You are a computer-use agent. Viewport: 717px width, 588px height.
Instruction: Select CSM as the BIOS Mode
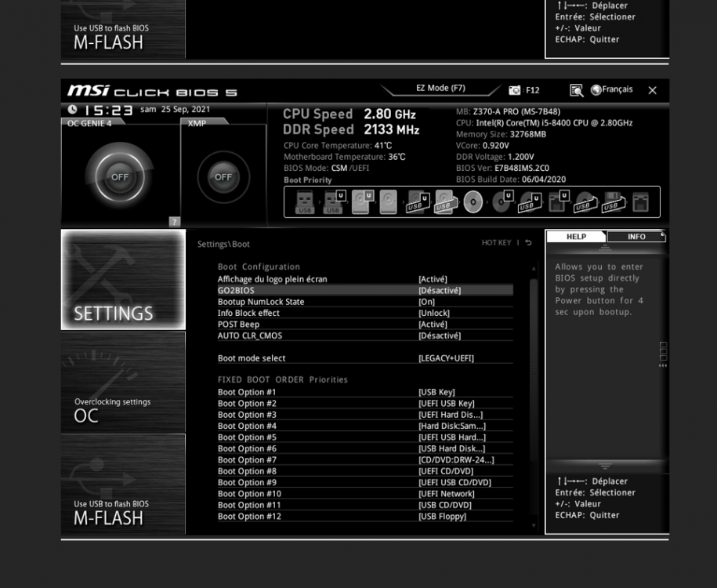point(339,168)
